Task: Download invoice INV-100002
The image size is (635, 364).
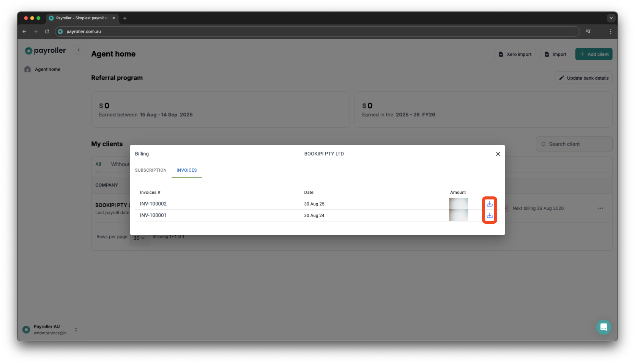Action: pyautogui.click(x=490, y=204)
